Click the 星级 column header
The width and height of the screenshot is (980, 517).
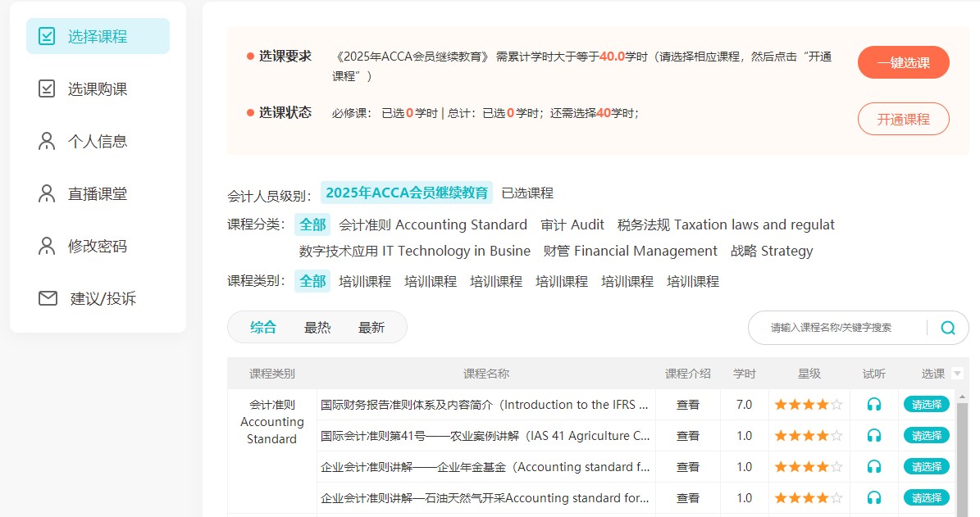point(809,374)
